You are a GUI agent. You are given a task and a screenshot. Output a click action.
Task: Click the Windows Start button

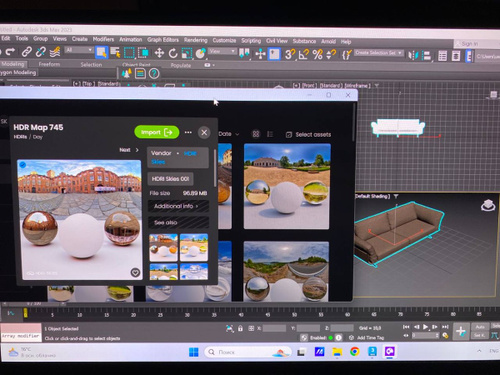point(193,352)
